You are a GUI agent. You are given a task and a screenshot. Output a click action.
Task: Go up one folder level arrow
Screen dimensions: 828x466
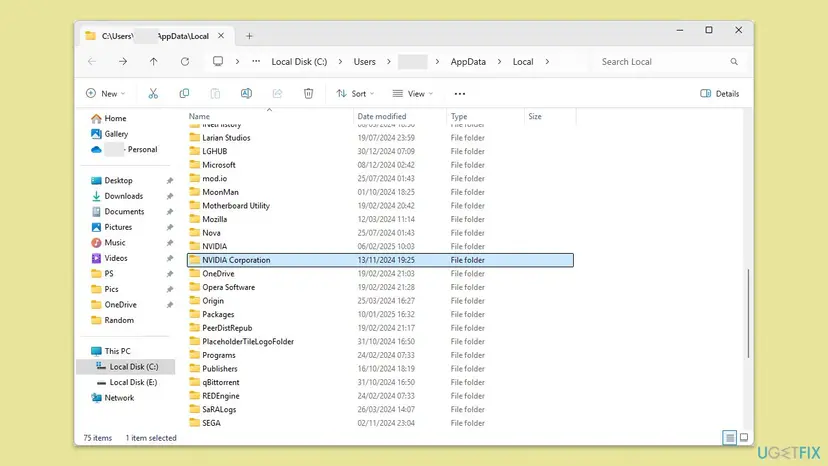click(154, 61)
